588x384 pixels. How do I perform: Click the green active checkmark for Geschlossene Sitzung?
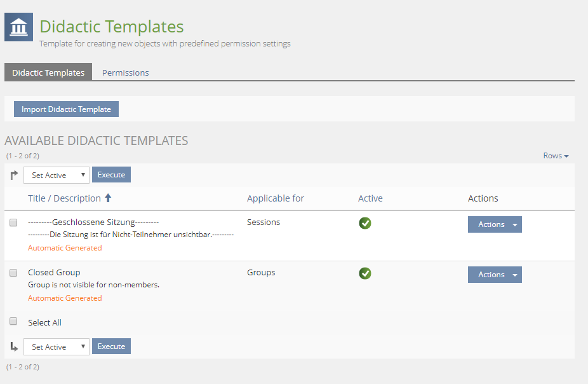click(x=365, y=223)
